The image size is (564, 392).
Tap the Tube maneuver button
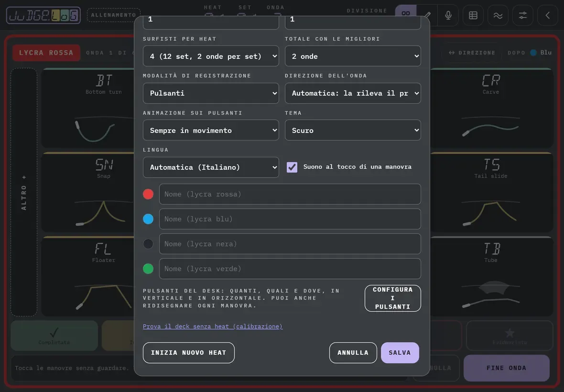(491, 276)
